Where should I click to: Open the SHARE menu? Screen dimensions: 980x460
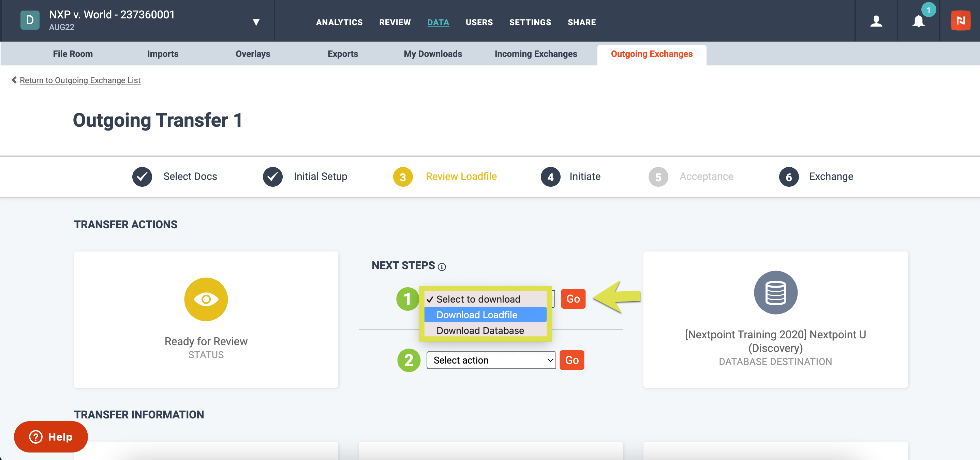[582, 22]
